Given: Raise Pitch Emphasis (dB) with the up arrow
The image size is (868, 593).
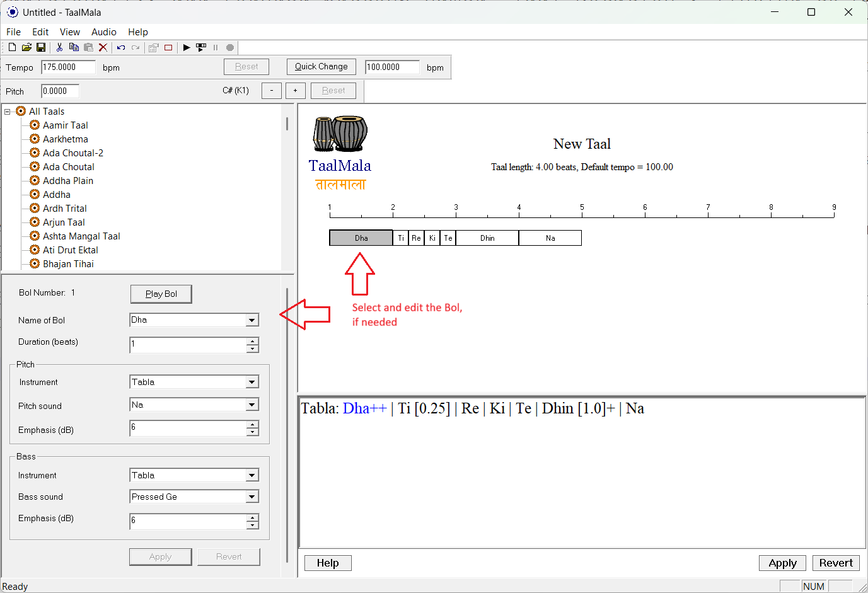Looking at the screenshot, I should tap(252, 425).
